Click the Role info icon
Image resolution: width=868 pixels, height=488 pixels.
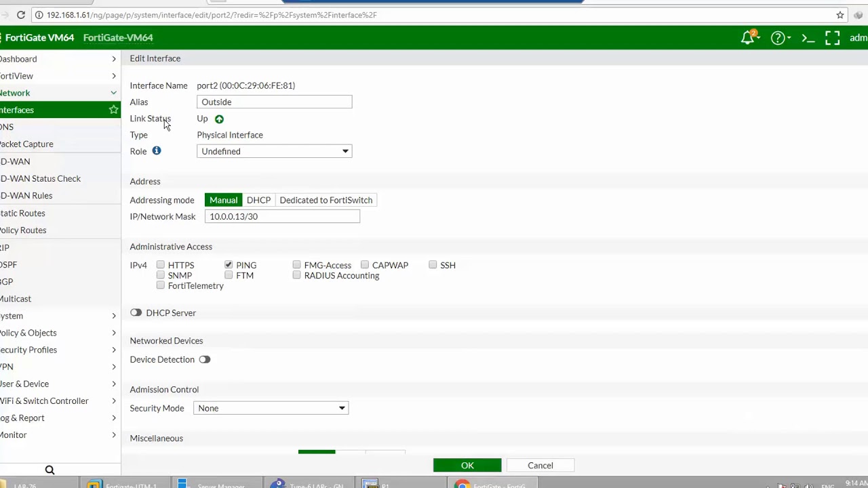point(157,150)
